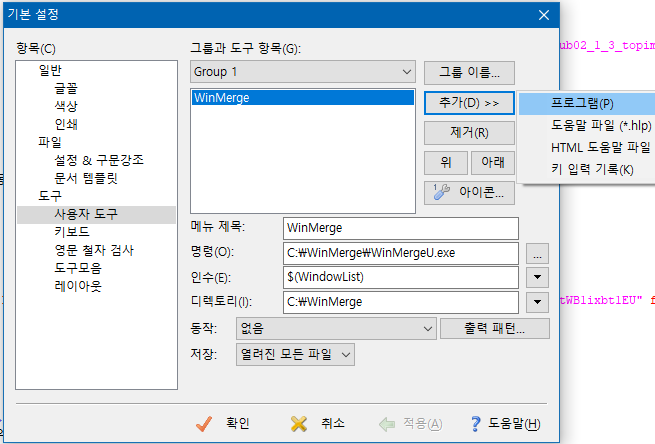Select 문서 템플릿 tree item
This screenshot has width=655, height=444.
pos(86,178)
